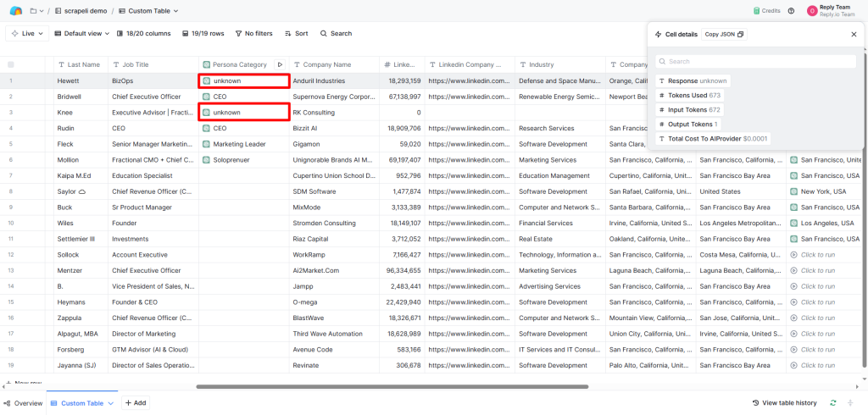The image size is (868, 415).
Task: Open Credits indicator
Action: [x=766, y=10]
